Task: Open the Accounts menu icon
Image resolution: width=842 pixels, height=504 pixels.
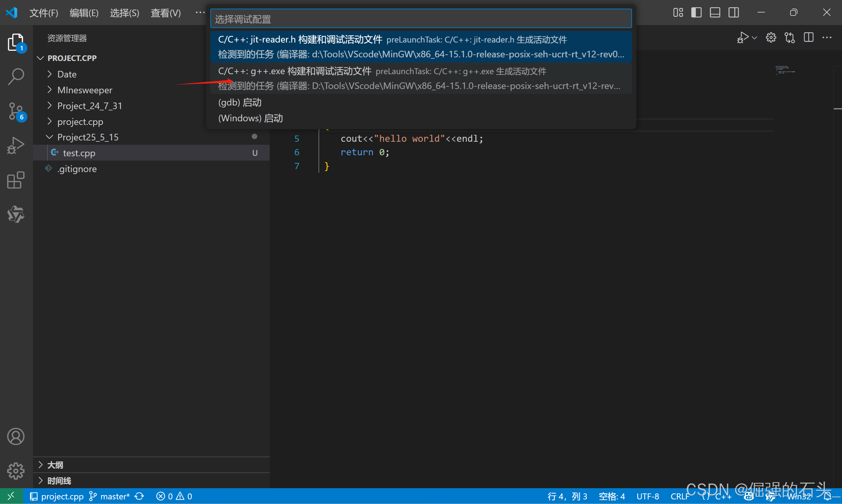Action: coord(15,437)
